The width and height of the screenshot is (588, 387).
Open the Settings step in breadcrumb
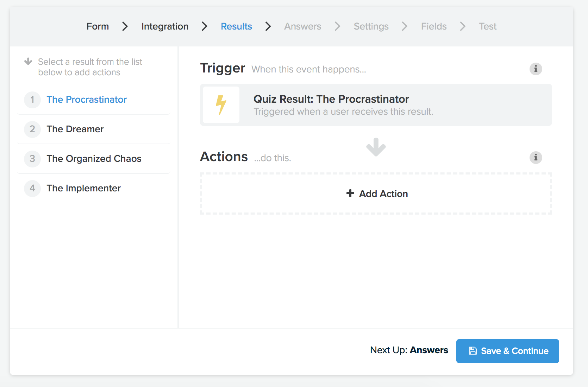tap(371, 26)
